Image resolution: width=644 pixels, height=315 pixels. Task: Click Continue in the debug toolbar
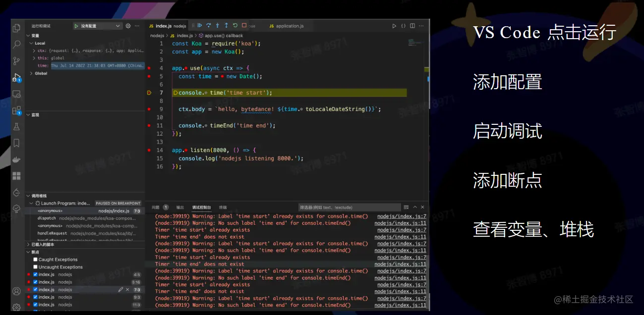coord(200,25)
